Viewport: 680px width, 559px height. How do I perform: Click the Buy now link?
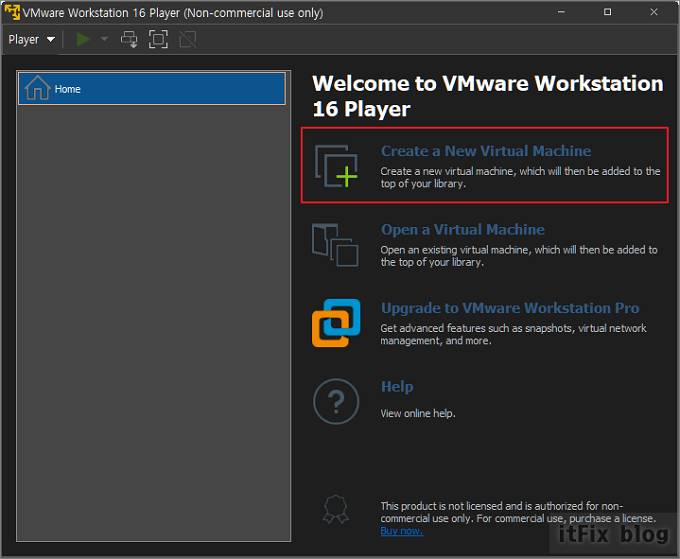click(x=402, y=531)
